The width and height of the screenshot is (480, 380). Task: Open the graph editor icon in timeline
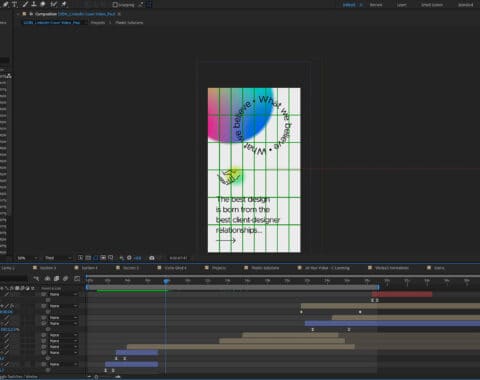pyautogui.click(x=77, y=278)
